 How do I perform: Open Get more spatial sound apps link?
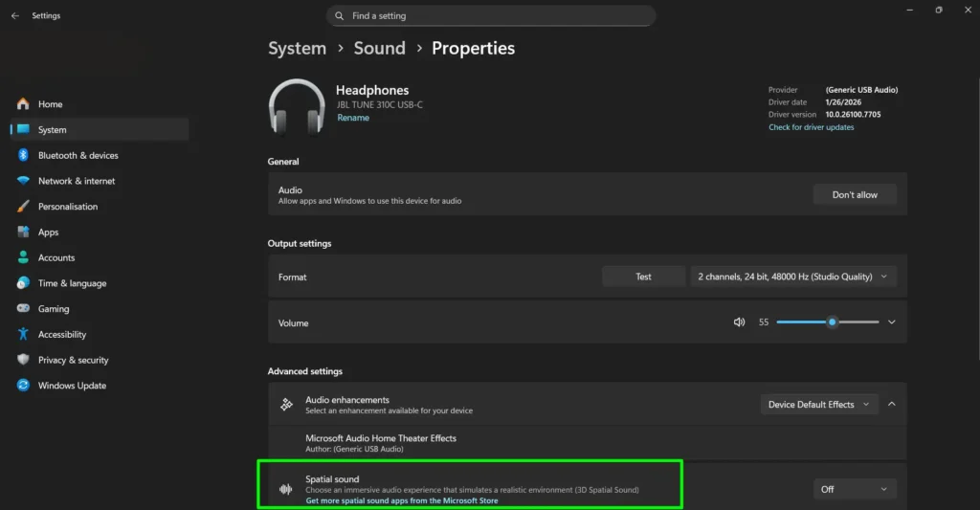pos(402,500)
